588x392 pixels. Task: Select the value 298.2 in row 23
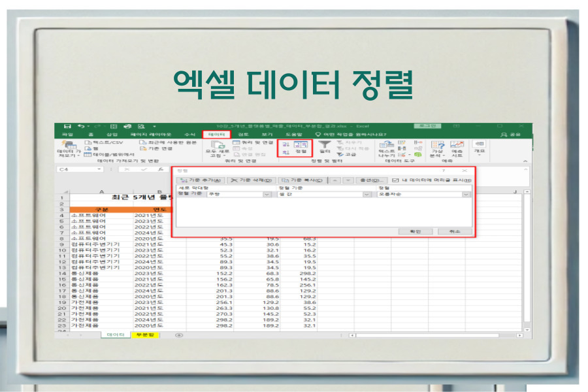click(210, 325)
